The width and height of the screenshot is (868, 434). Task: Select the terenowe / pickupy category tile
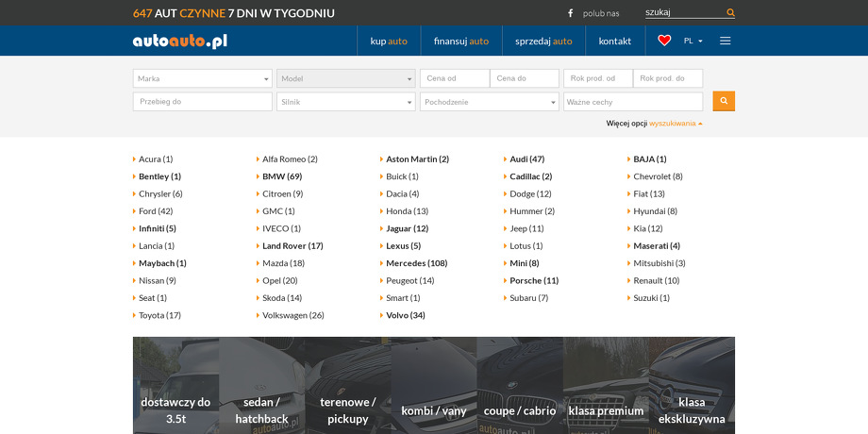click(x=348, y=386)
